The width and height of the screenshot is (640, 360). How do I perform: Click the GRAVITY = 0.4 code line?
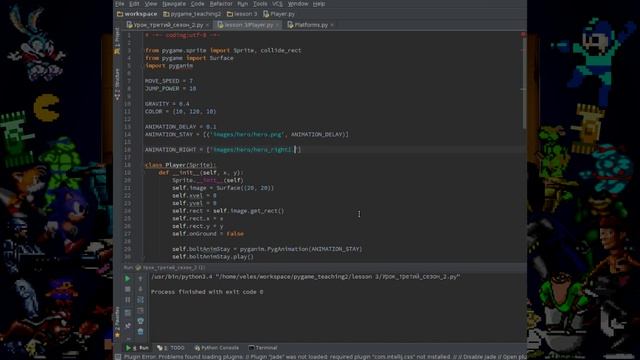pyautogui.click(x=167, y=104)
